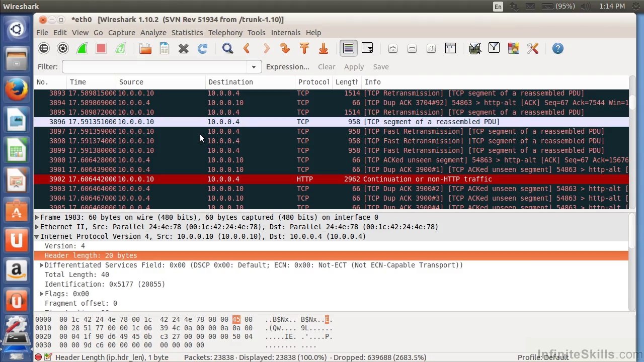Close this capture file (X icon)

point(184,48)
